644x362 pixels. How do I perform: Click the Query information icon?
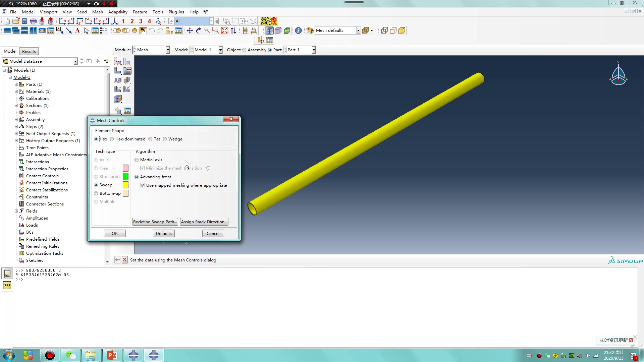[298, 31]
